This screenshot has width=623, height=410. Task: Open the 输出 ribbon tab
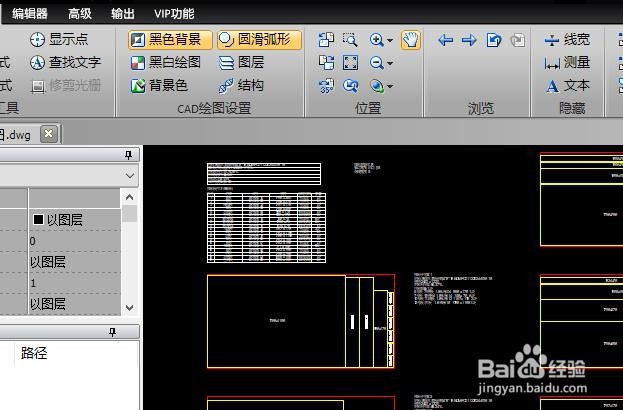123,14
